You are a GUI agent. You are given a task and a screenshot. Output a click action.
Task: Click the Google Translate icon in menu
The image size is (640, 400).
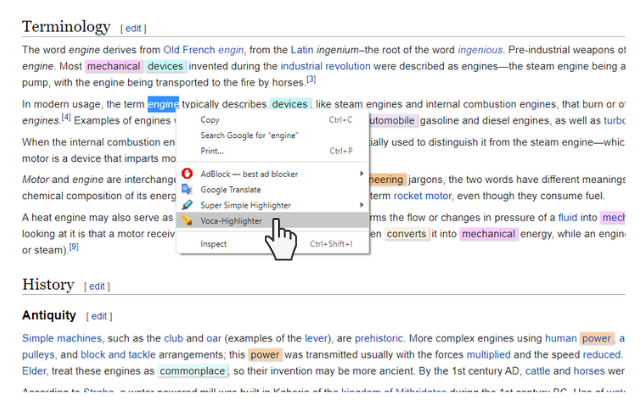187,189
